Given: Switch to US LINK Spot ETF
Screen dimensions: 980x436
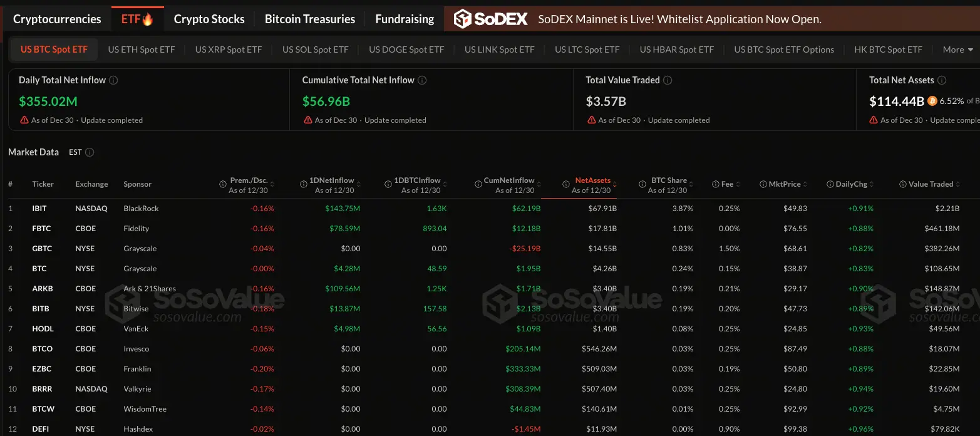Looking at the screenshot, I should pos(500,49).
